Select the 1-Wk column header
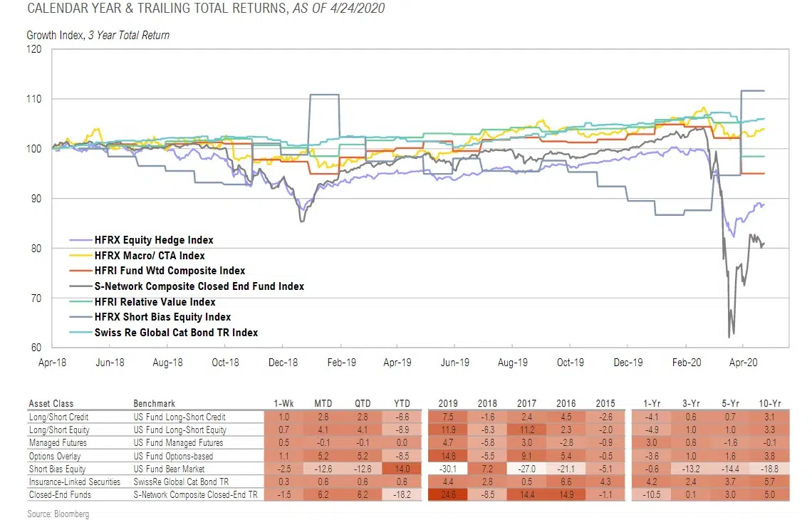Viewport: 812px width, 520px height. click(283, 404)
